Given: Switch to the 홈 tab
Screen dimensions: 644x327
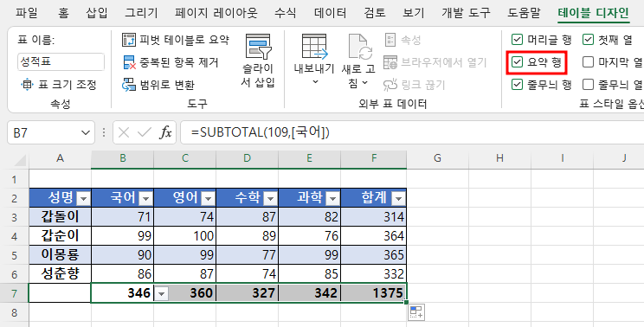Looking at the screenshot, I should pyautogui.click(x=63, y=13).
